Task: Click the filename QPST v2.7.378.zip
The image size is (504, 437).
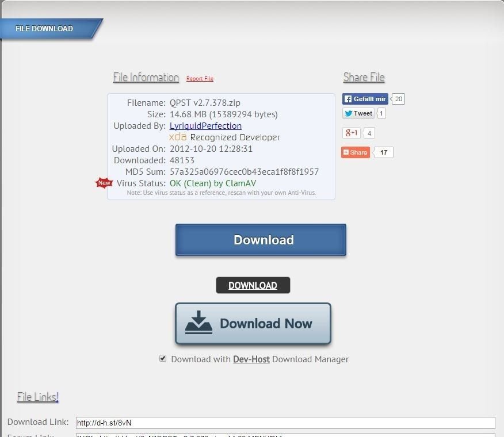Action: tap(205, 103)
